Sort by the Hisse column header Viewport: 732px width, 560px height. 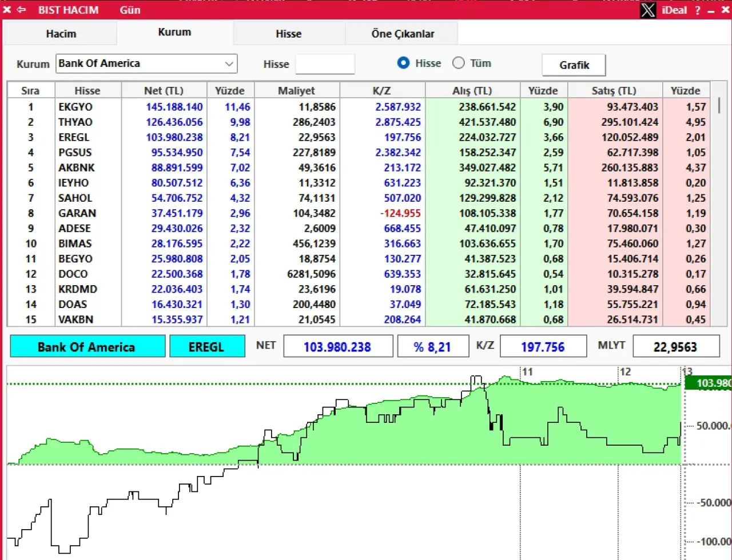click(87, 90)
